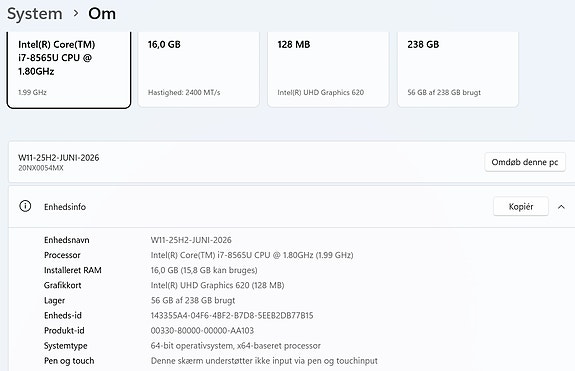Image resolution: width=575 pixels, height=371 pixels.
Task: Click the Enhedsnavn value W11-25H2-JUNI-2026
Action: click(x=191, y=240)
